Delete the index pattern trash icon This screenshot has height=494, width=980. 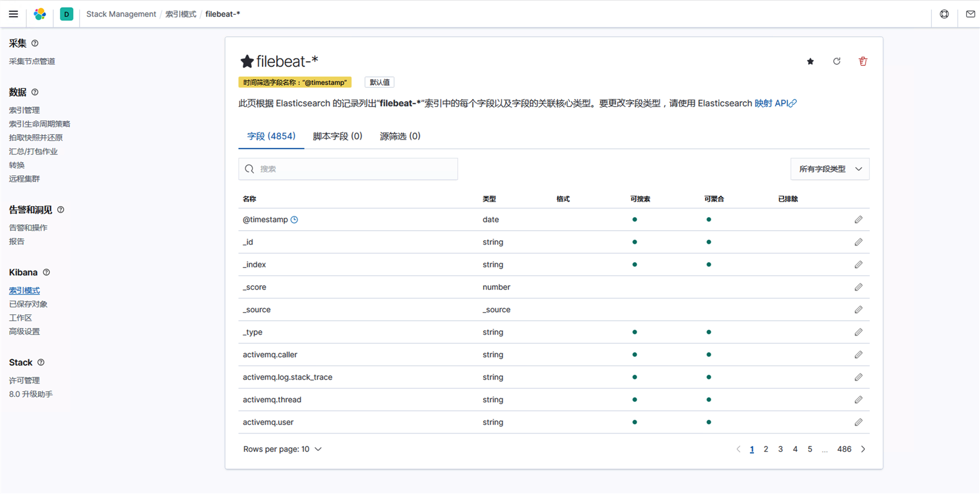(863, 62)
